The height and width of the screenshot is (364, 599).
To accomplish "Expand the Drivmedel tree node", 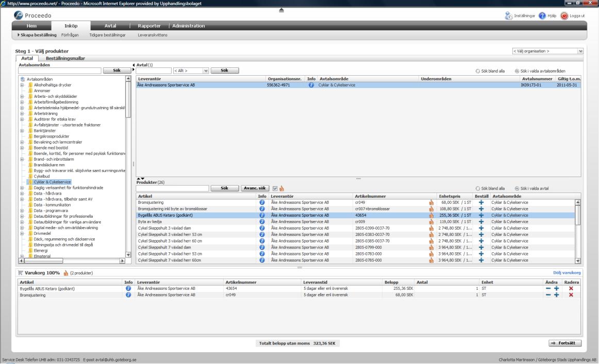I will 22,234.
